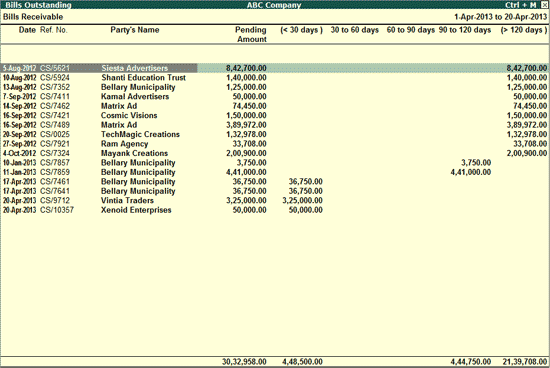Click the Ctrl + M shortcut label
Viewport: 550px width, 368px height.
tap(521, 5)
